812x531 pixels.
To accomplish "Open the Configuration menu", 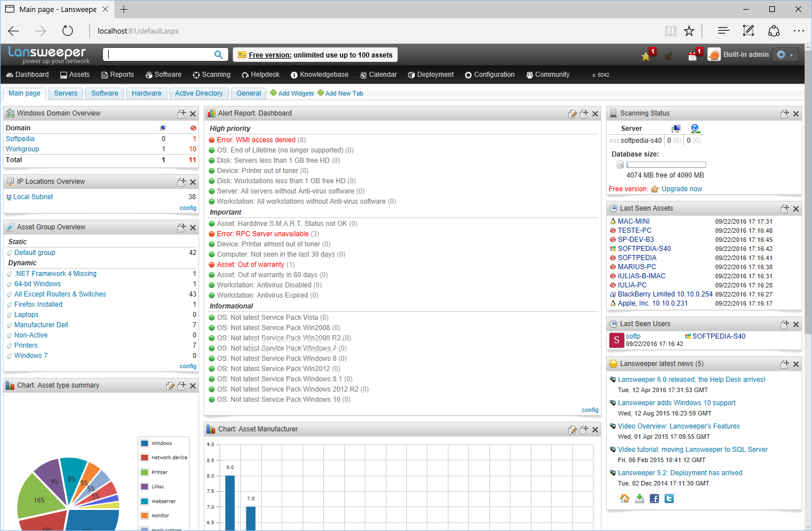I will point(489,75).
